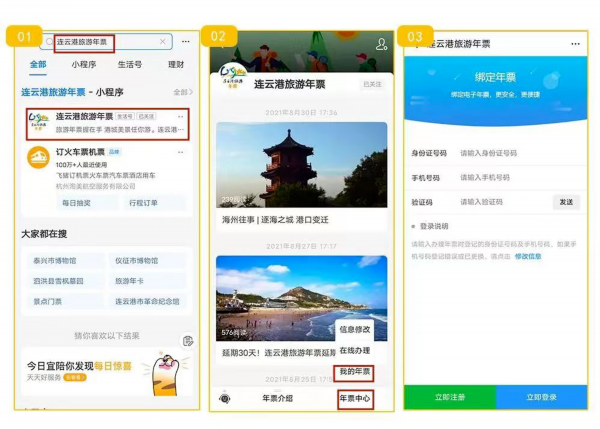Open the three-dot menu beside the search bar
This screenshot has width=600, height=429.
coord(186,41)
